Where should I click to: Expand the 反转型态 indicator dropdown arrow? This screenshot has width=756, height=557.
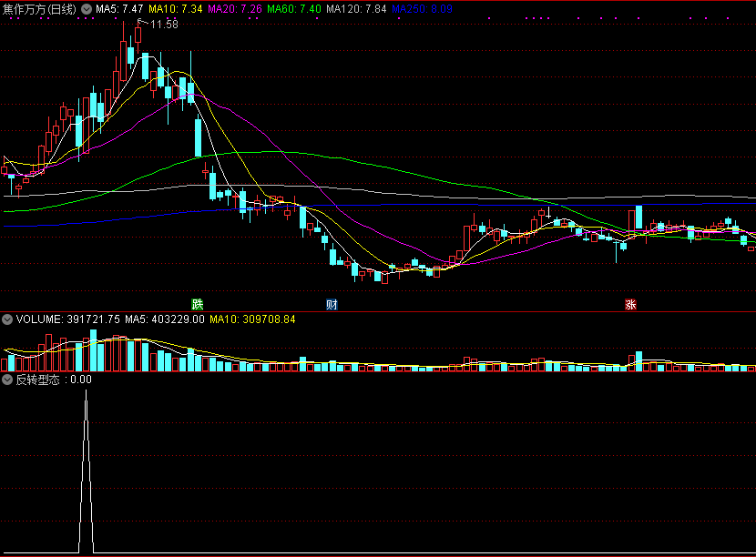pyautogui.click(x=7, y=380)
